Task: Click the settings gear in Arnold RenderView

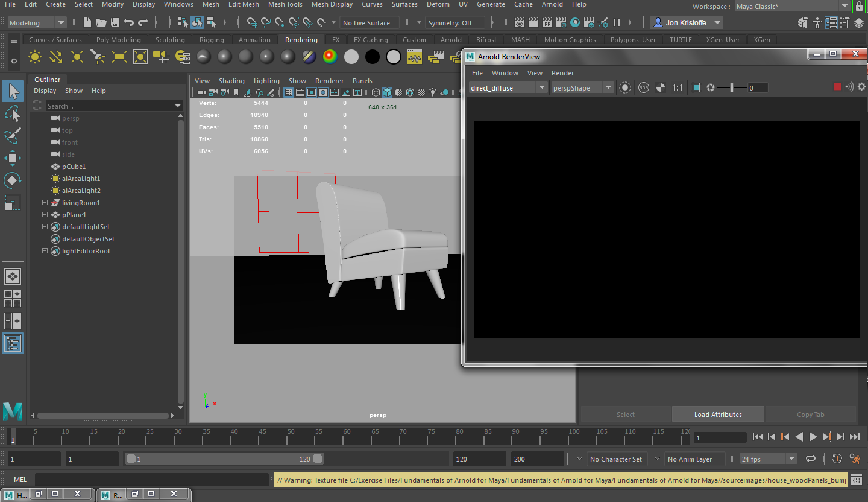Action: [x=861, y=87]
